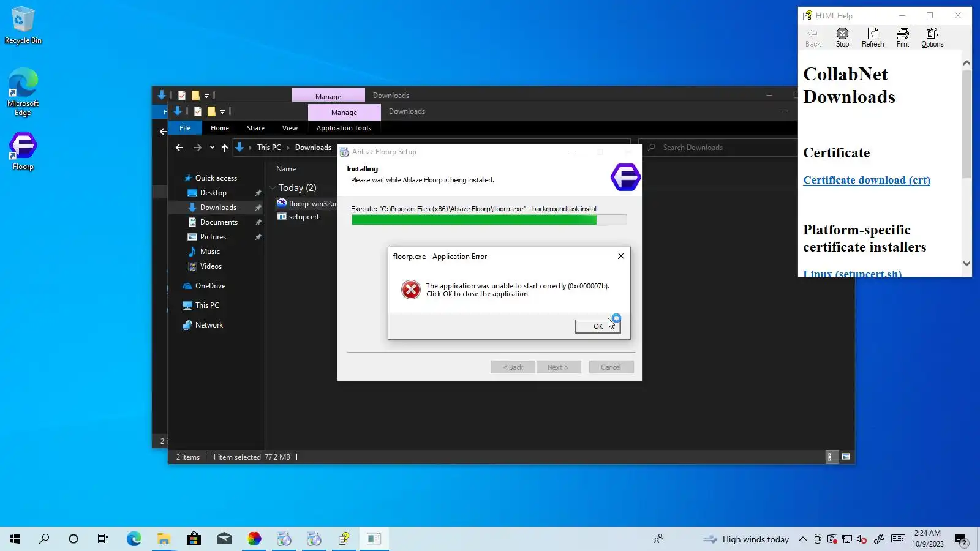Open the Certificate download (crt) link
The width and height of the screenshot is (980, 551).
(867, 180)
